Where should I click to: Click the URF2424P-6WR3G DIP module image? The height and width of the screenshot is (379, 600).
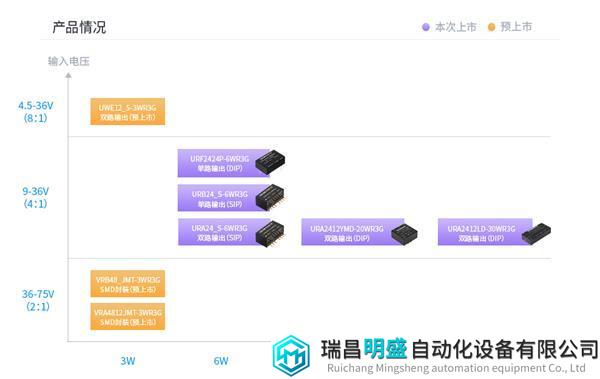(x=271, y=162)
